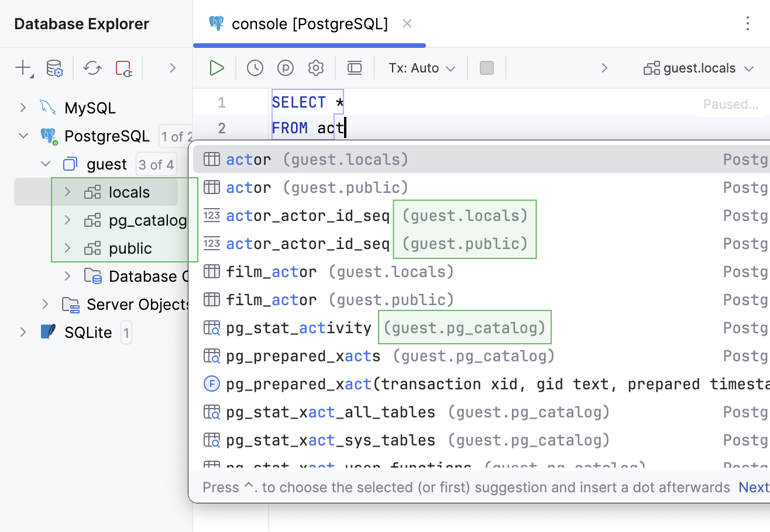Collapse the PostgreSQL data source node
The image size is (770, 532).
tap(23, 136)
